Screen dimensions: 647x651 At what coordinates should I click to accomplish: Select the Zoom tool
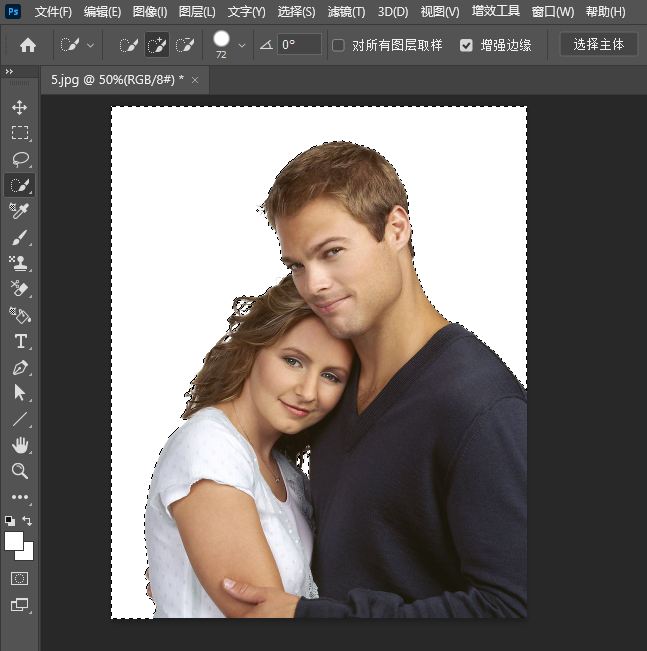20,471
